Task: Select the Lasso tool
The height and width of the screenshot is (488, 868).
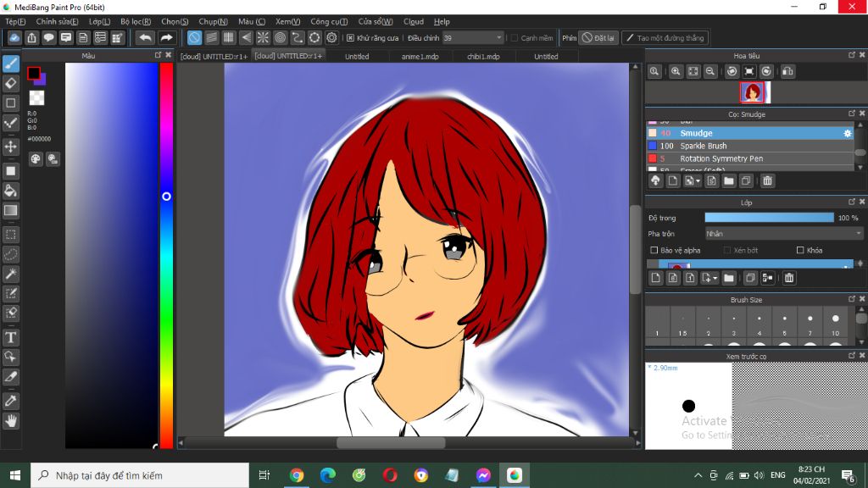Action: (11, 254)
